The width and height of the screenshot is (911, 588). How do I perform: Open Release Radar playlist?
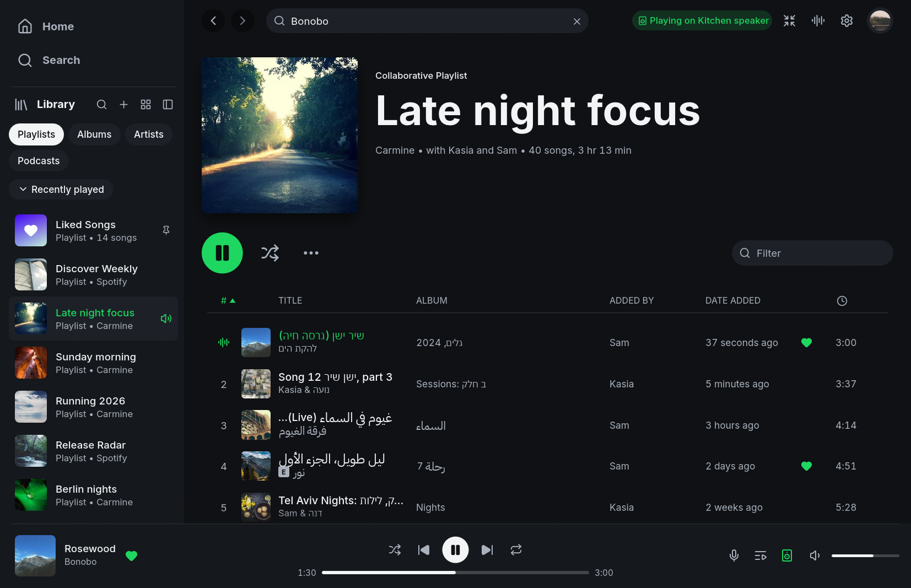click(93, 451)
